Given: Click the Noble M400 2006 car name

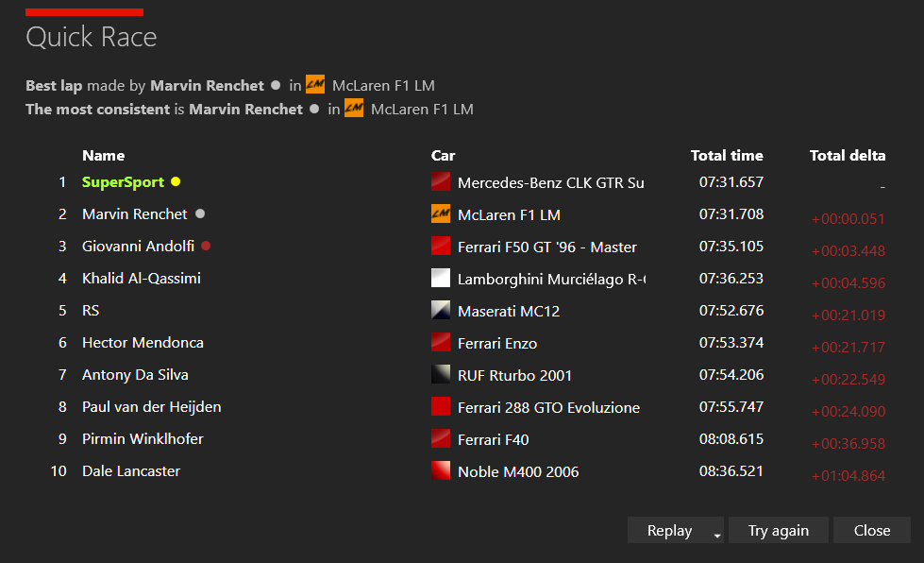Looking at the screenshot, I should pos(518,471).
